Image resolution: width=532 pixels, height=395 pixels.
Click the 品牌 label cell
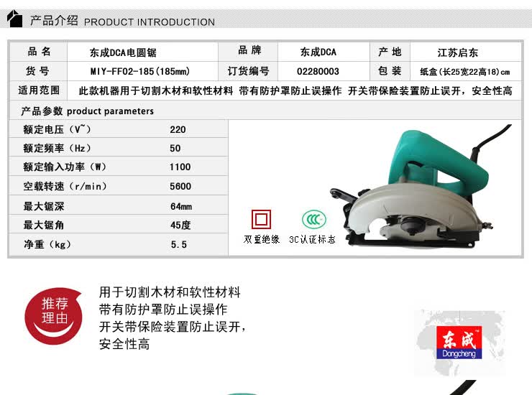[249, 50]
